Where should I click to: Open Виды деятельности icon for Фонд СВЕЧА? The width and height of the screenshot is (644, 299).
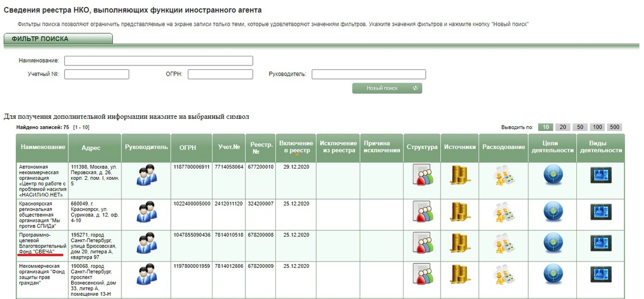601,243
